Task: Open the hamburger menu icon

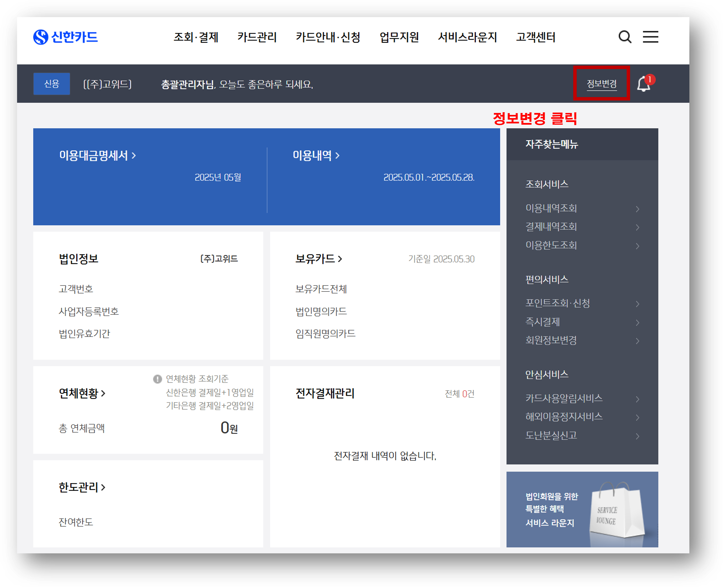Action: tap(650, 37)
